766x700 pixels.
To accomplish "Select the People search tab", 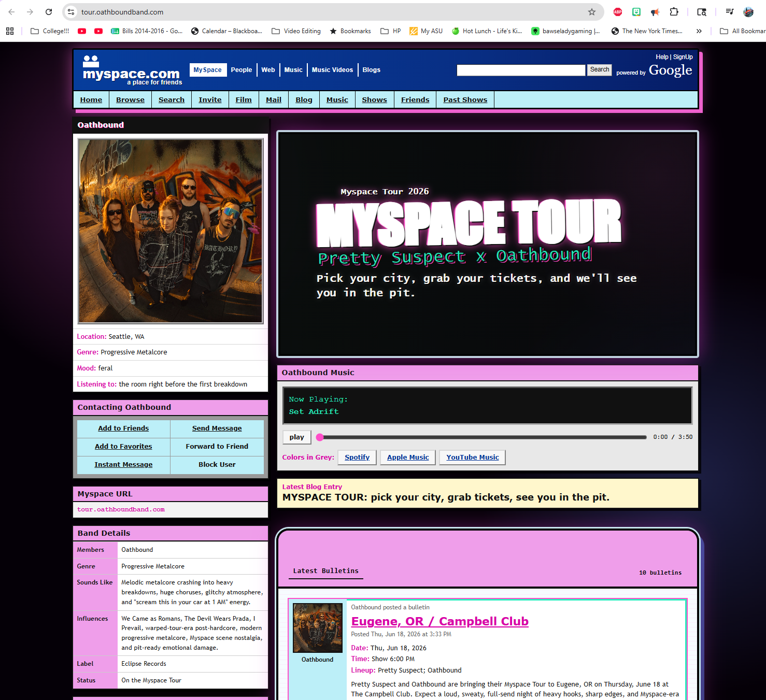I will tap(242, 70).
